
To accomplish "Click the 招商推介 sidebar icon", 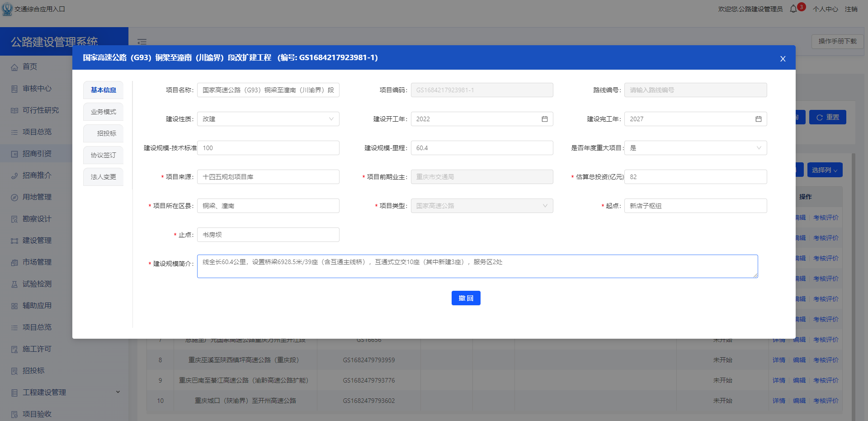I will (14, 175).
